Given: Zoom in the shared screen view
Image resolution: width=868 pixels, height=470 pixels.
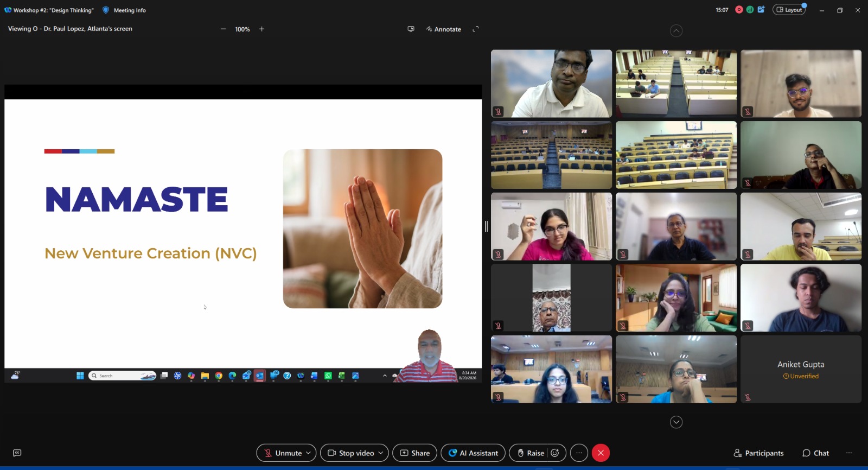Looking at the screenshot, I should point(261,29).
